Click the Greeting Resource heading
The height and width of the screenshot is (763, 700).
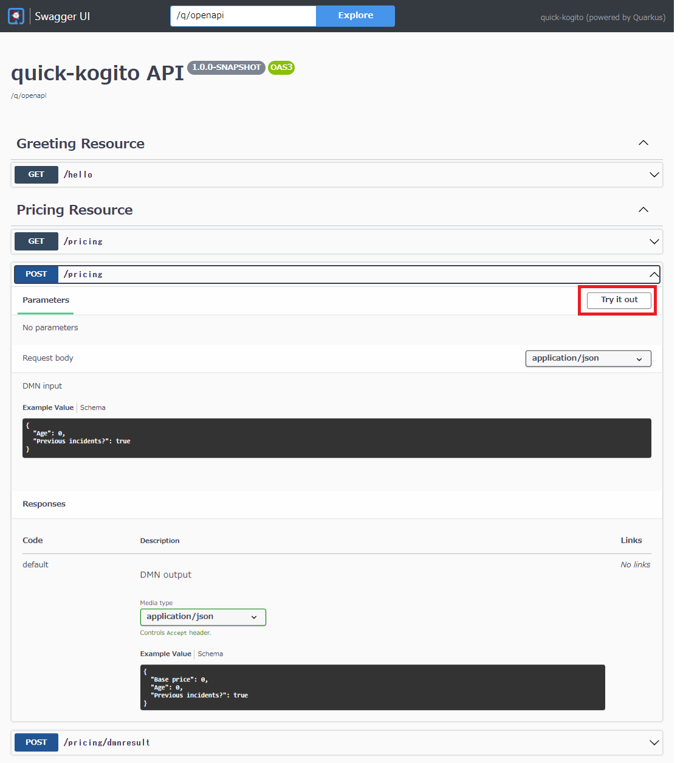click(x=80, y=143)
